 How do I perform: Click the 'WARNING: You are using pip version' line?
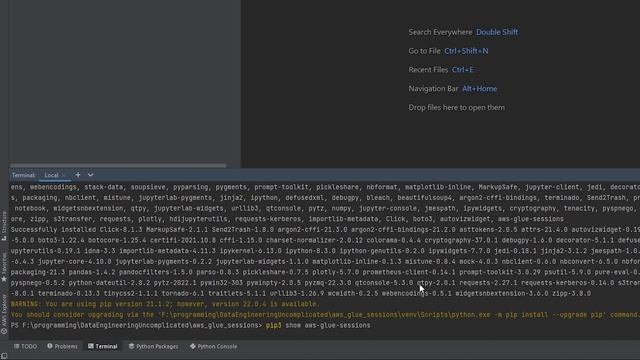(165, 304)
